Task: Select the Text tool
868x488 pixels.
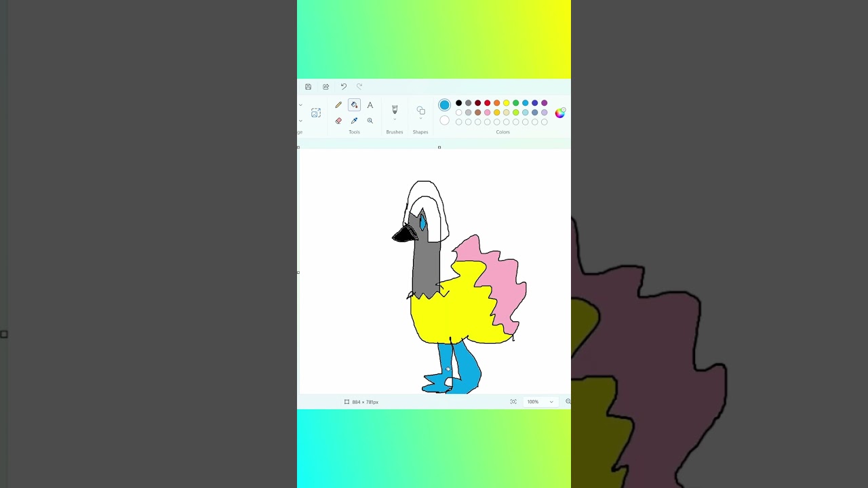Action: coord(370,105)
